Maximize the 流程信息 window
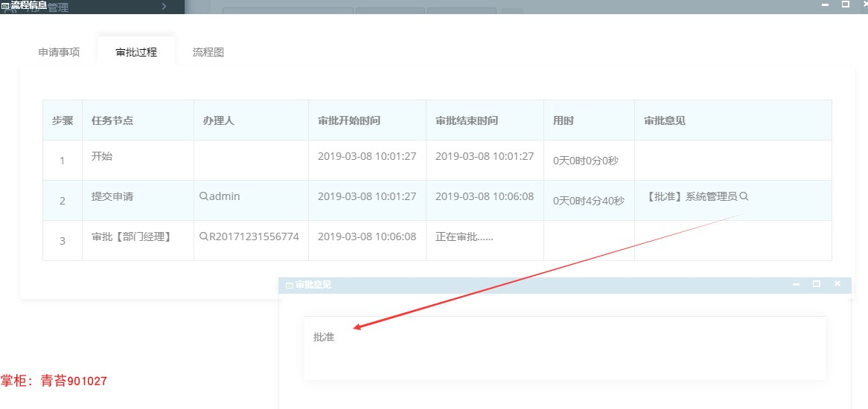868x409 pixels. 846,4
